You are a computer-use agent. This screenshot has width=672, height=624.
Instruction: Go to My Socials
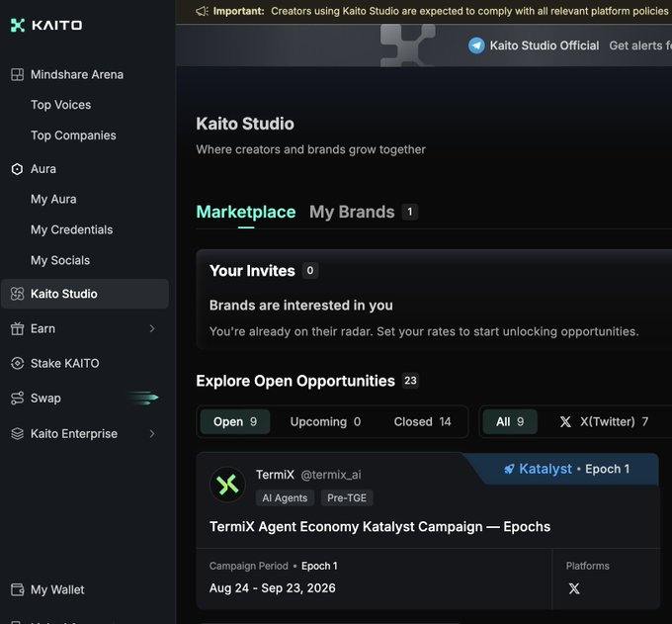pyautogui.click(x=60, y=260)
